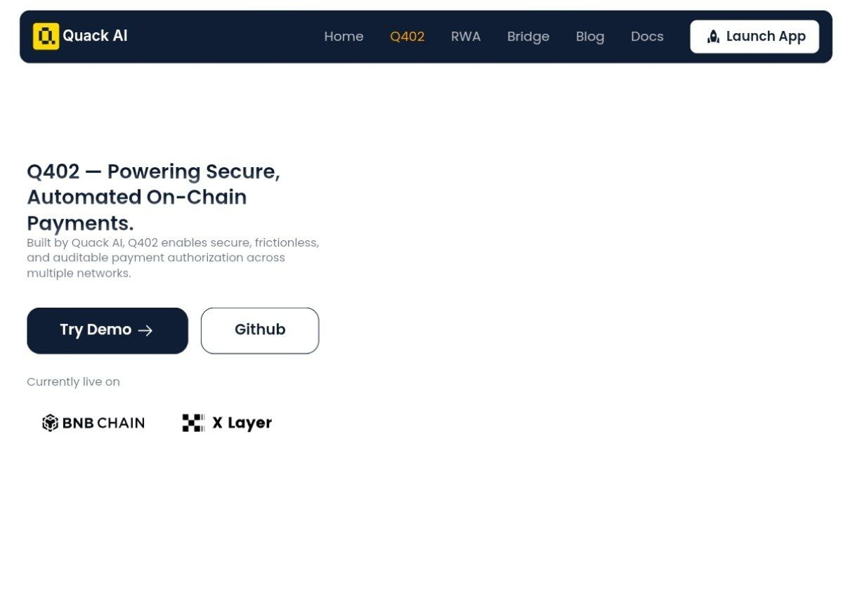The width and height of the screenshot is (843, 616).
Task: Open the Blog link in navbar
Action: click(x=590, y=37)
